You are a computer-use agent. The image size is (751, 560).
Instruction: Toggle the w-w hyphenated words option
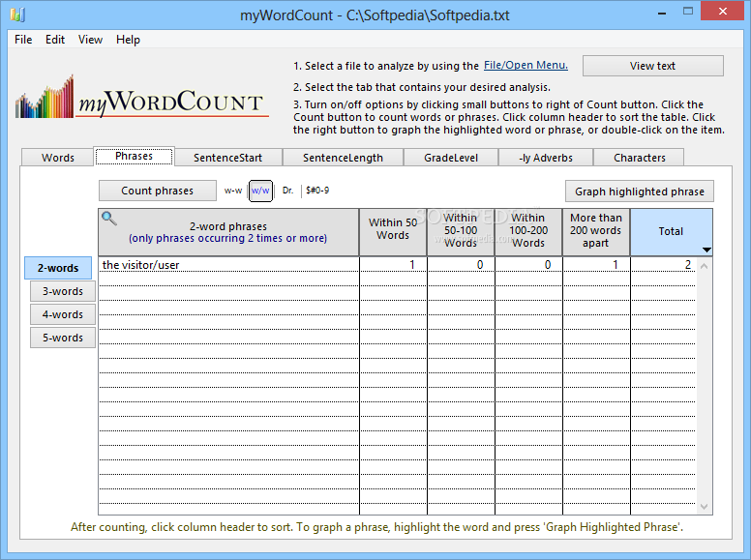tap(233, 191)
